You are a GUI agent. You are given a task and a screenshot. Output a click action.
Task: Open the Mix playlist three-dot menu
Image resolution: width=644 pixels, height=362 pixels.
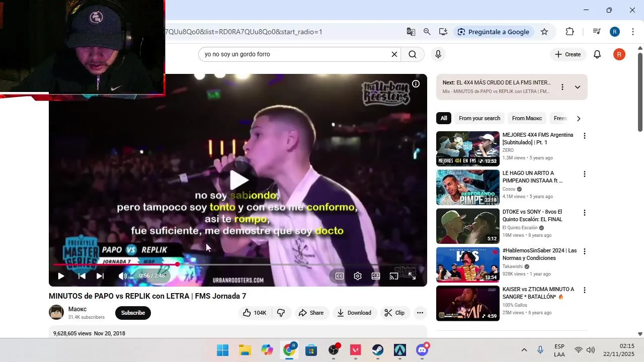click(x=562, y=87)
